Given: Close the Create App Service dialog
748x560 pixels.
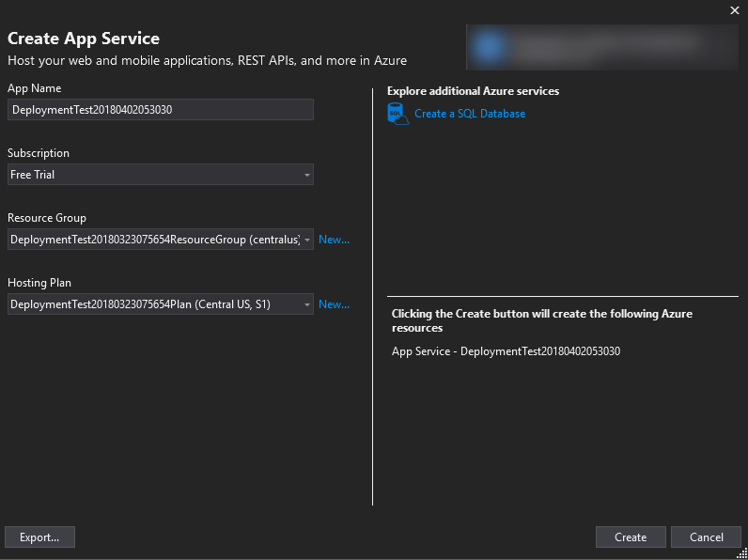Looking at the screenshot, I should coord(735,10).
